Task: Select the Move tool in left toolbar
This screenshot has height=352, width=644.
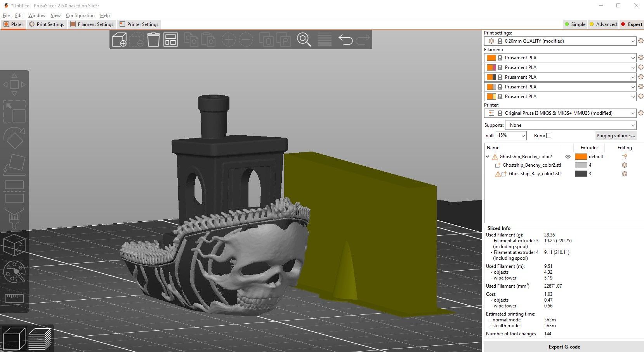Action: (14, 84)
